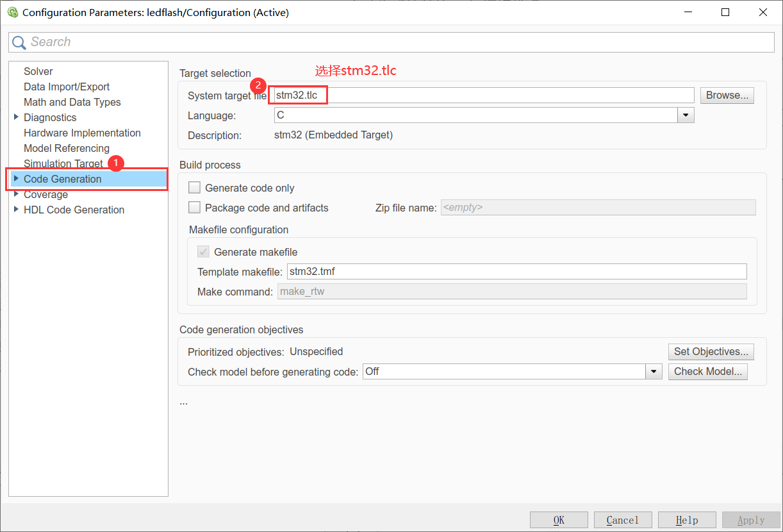Screen dimensions: 783x532
Task: Expand the Diagnostics tree arrow
Action: tap(16, 117)
